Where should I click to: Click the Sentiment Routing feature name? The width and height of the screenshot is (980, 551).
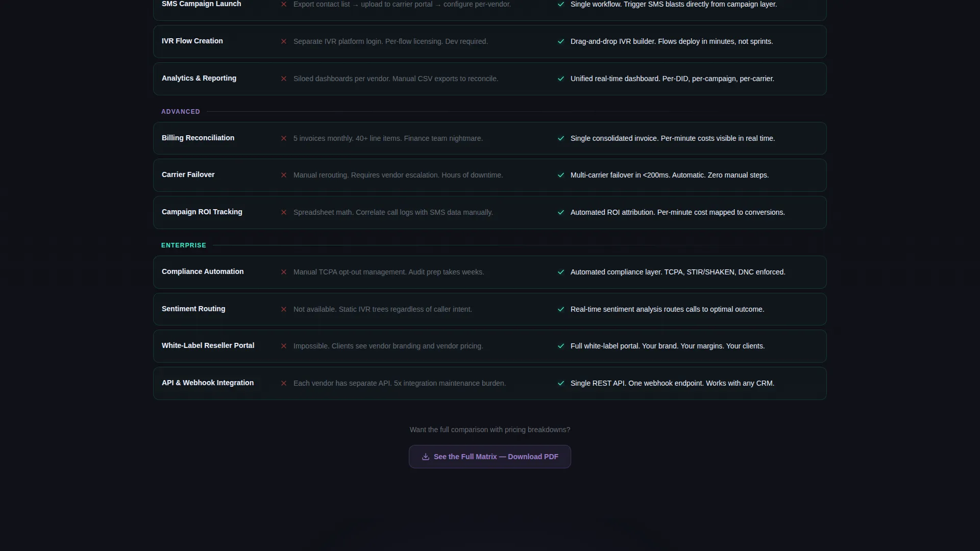[193, 309]
